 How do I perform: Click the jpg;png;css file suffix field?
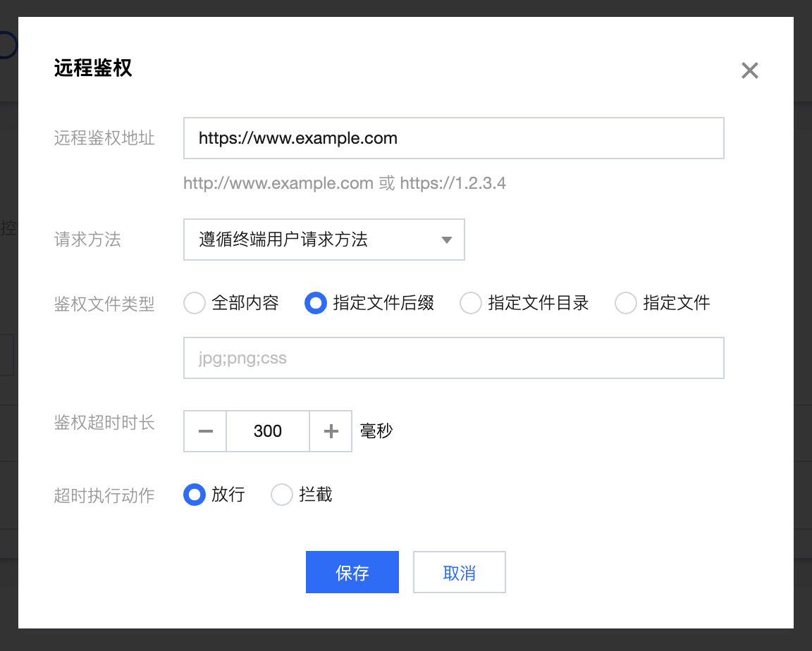(453, 358)
